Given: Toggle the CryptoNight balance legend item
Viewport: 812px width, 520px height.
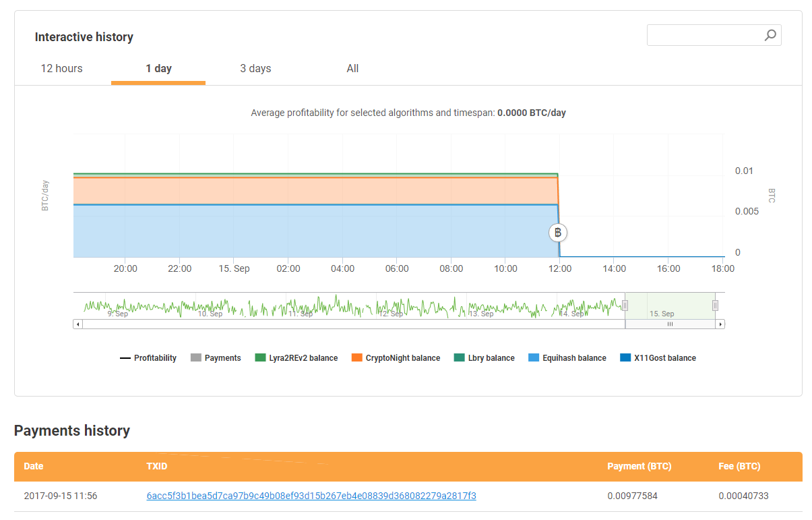Looking at the screenshot, I should (x=396, y=358).
